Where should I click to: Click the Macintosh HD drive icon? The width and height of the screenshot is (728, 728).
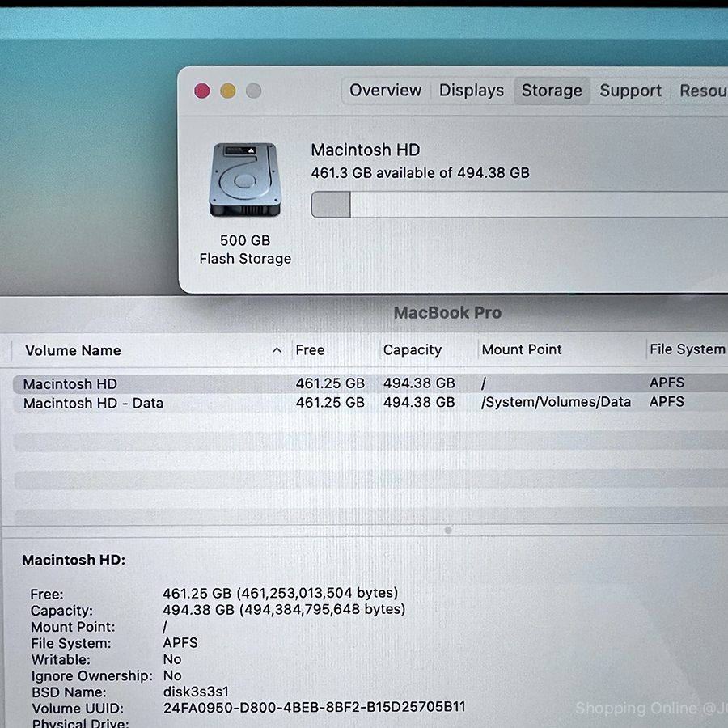[245, 180]
